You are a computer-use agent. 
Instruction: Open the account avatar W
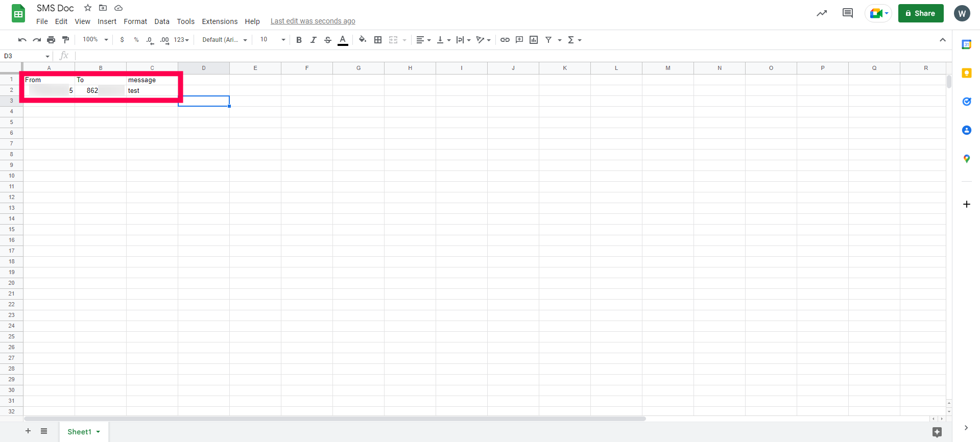962,13
